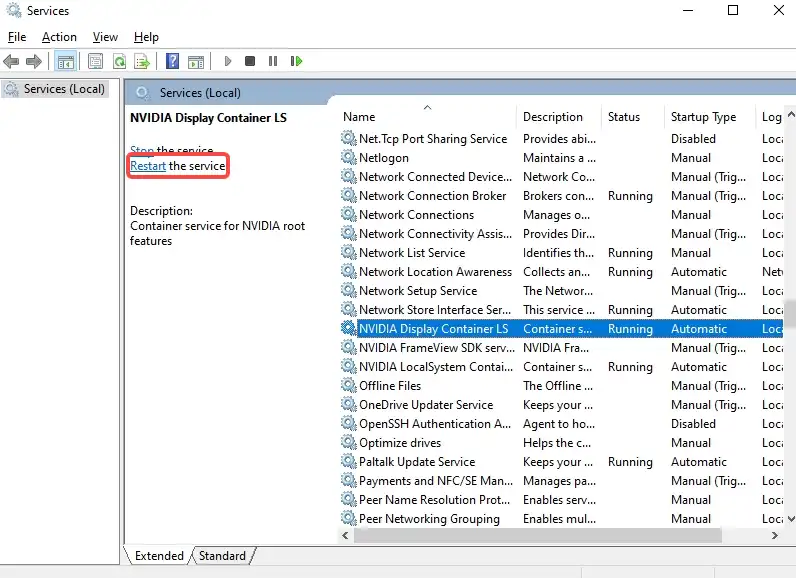Open the View menu

pos(105,37)
